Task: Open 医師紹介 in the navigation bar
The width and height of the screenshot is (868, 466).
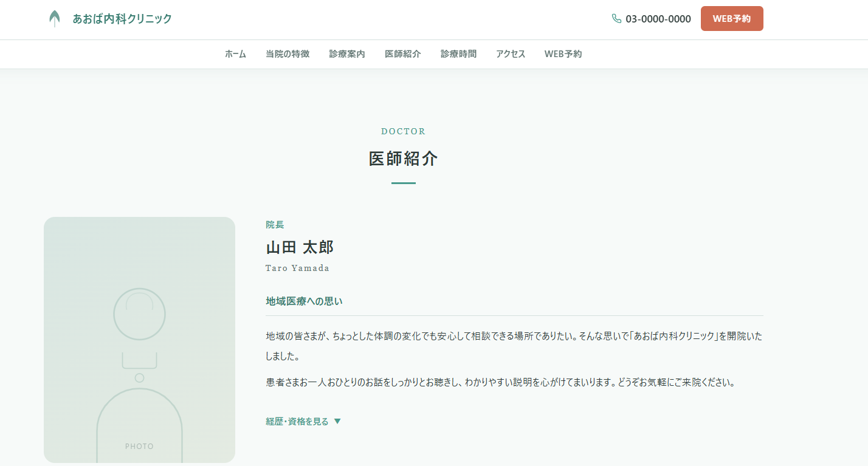Action: point(403,54)
